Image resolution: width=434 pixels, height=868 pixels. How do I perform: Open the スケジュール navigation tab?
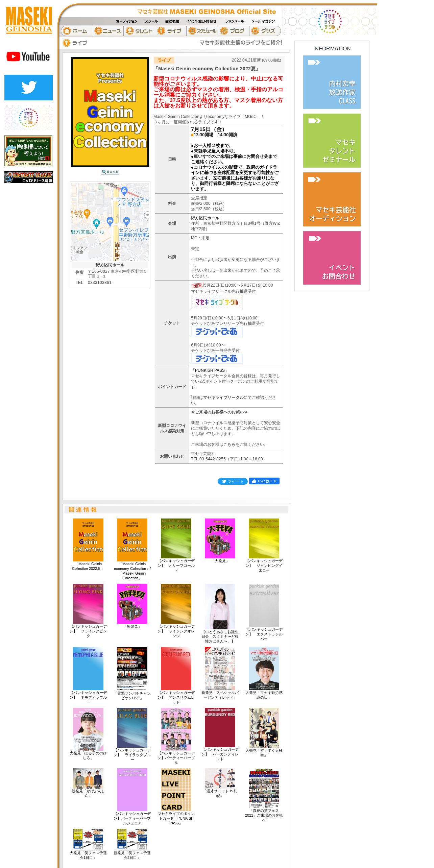pyautogui.click(x=202, y=31)
